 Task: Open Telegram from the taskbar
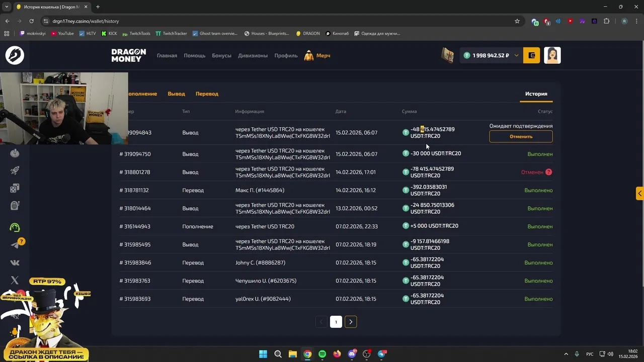[x=381, y=354]
